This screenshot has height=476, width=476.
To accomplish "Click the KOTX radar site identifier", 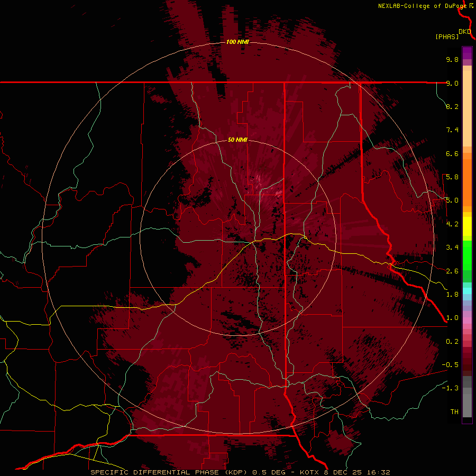I will click(x=309, y=472).
